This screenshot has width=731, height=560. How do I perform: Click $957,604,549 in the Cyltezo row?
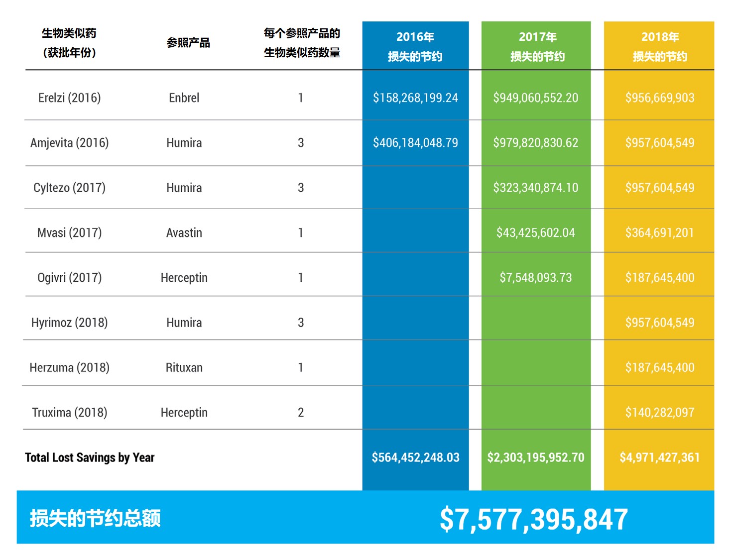click(x=660, y=188)
